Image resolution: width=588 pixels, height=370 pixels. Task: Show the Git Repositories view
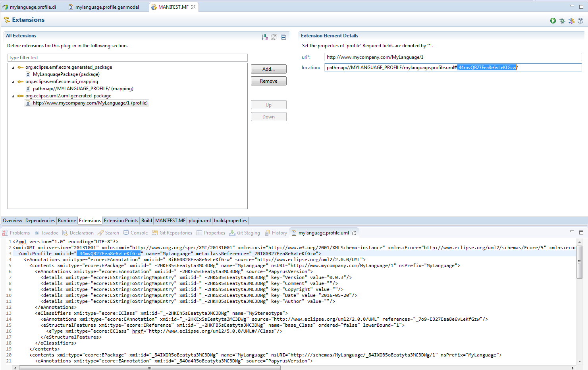coord(172,233)
